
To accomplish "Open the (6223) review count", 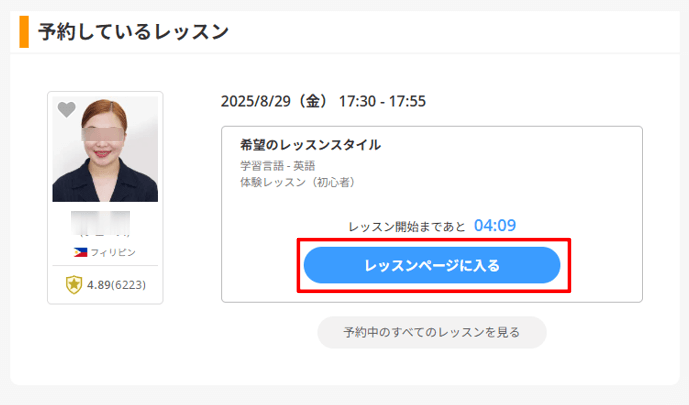I will pyautogui.click(x=129, y=285).
